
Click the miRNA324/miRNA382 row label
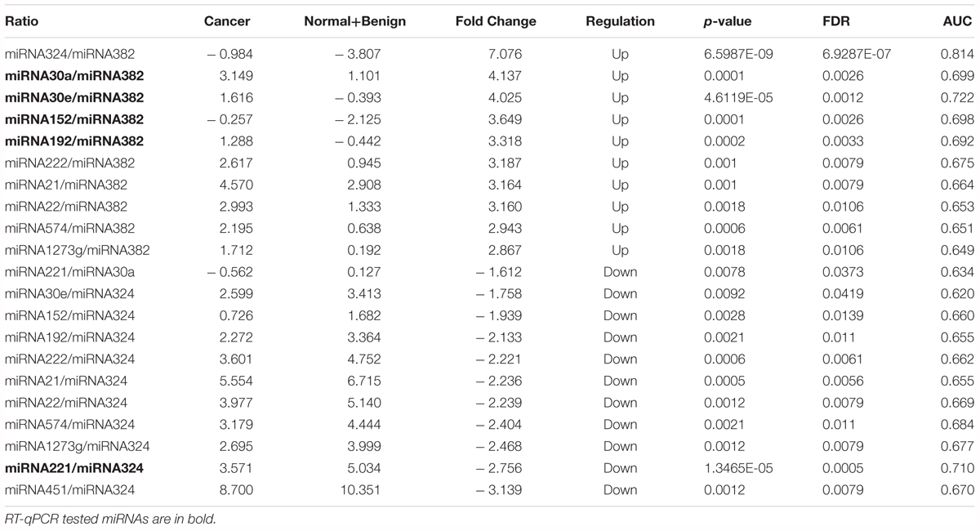70,55
